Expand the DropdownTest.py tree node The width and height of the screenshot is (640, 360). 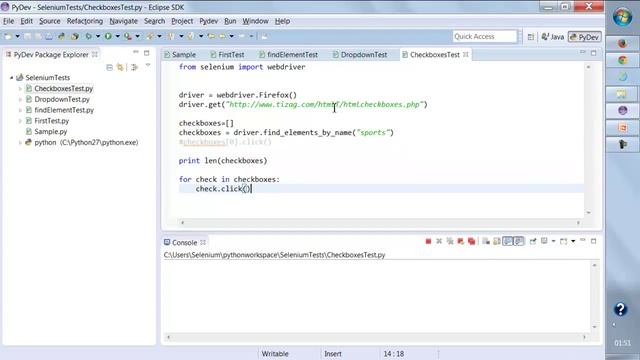[x=20, y=99]
